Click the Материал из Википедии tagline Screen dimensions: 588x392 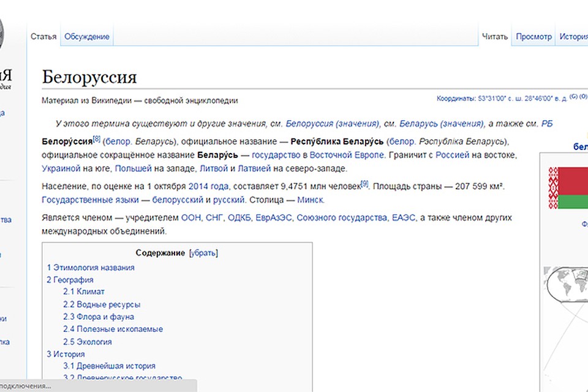(x=140, y=100)
